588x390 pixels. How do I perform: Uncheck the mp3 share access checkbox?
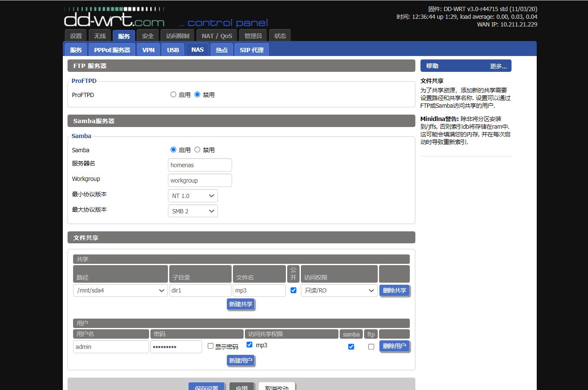250,345
